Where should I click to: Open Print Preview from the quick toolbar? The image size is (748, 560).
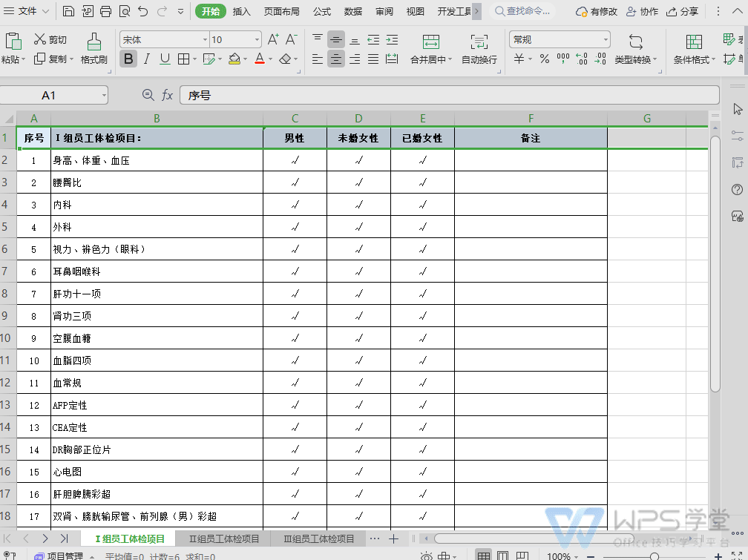coord(125,11)
